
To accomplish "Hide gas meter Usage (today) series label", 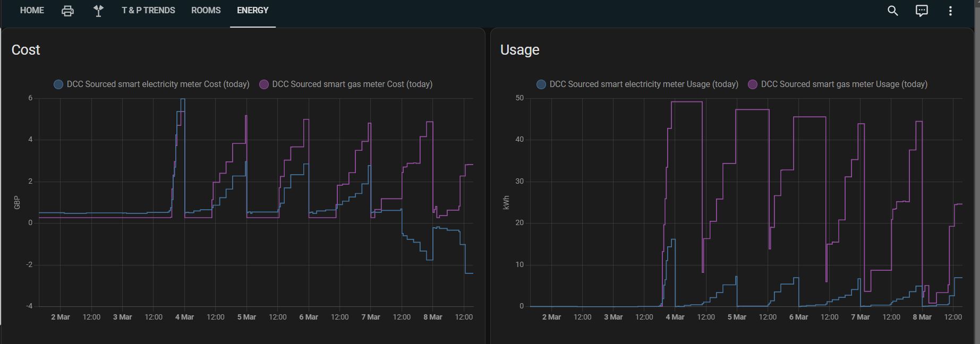I will pos(844,84).
